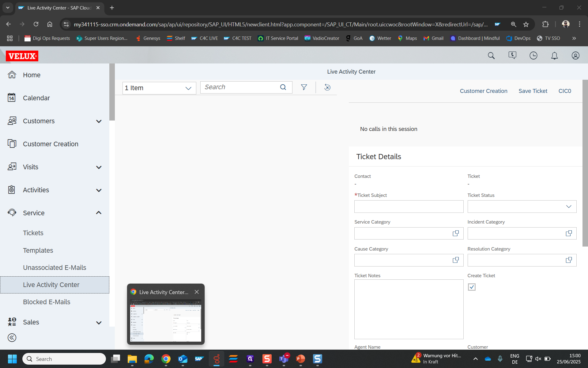Collapse the Service menu chevron
The height and width of the screenshot is (368, 588).
(99, 213)
